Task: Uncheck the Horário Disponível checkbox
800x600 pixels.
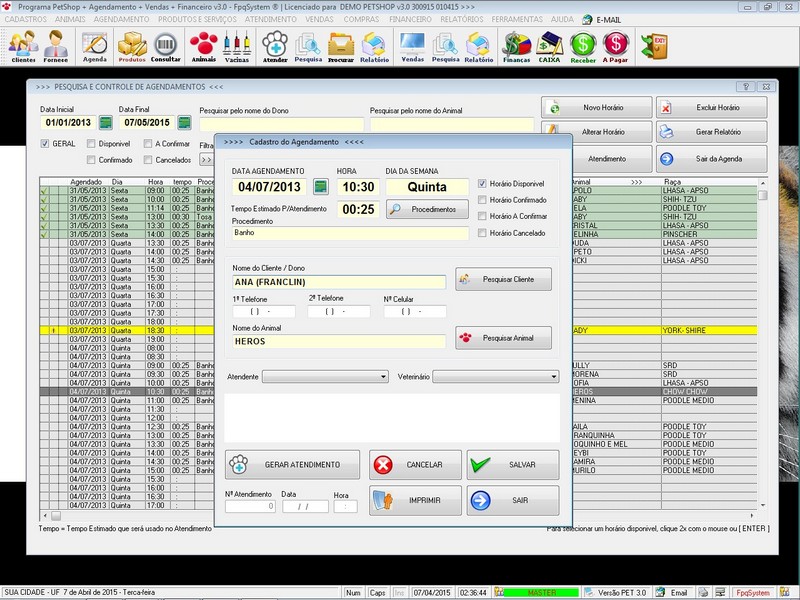Action: coord(483,184)
